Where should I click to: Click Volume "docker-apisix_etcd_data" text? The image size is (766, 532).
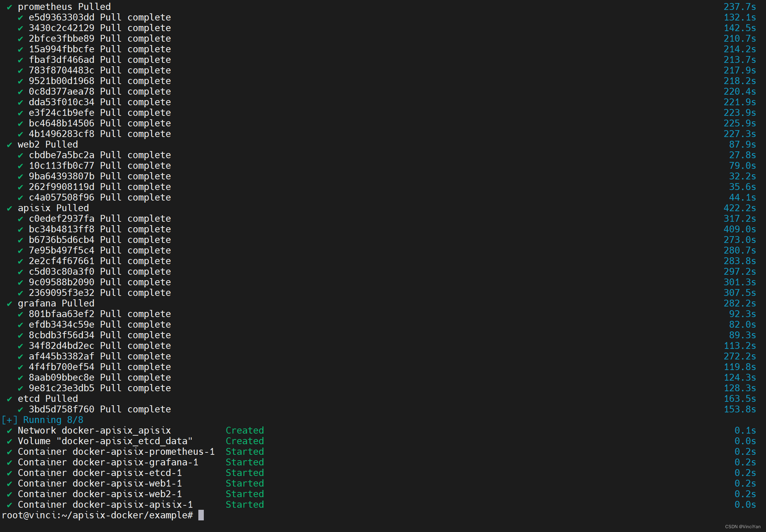[x=105, y=441]
